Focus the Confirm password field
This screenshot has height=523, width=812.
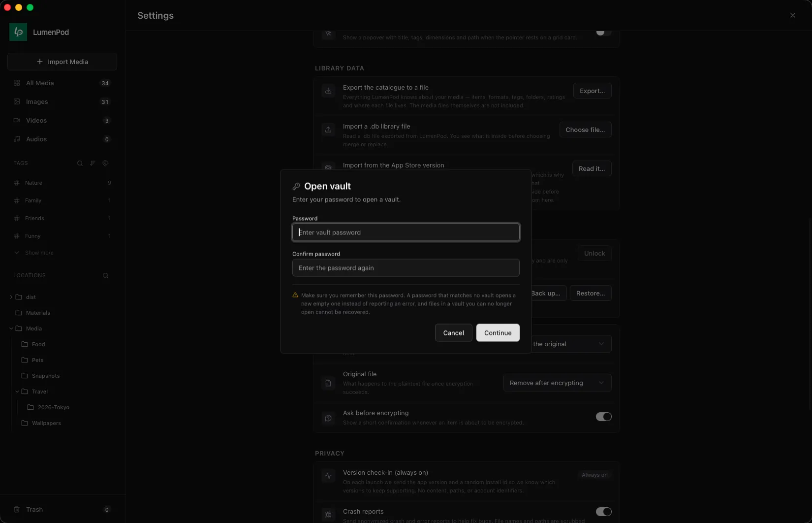[x=406, y=268]
